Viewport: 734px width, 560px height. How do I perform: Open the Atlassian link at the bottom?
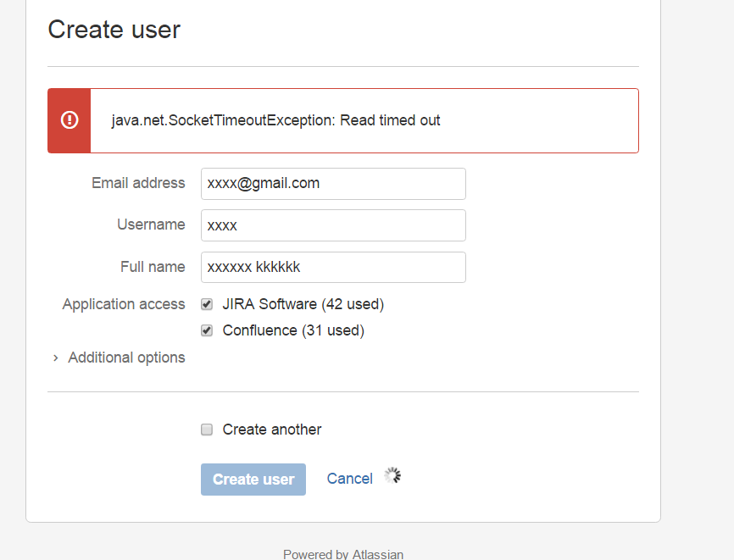point(378,554)
